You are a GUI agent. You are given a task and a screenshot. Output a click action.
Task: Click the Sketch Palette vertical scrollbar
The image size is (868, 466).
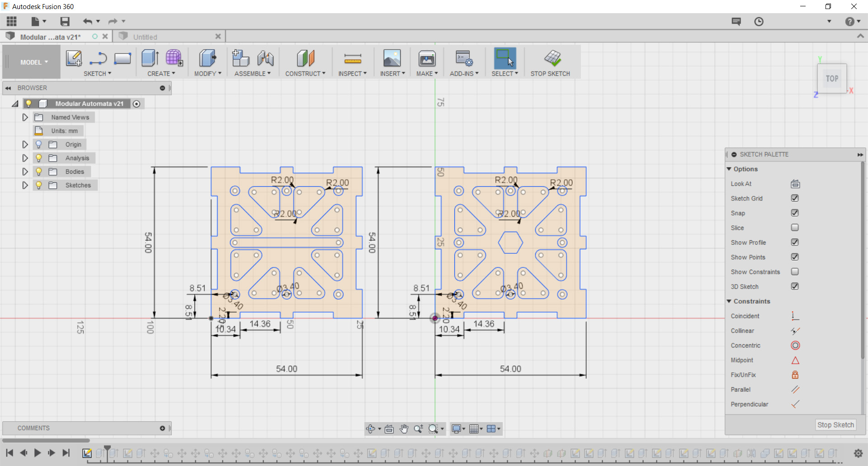coord(863,261)
